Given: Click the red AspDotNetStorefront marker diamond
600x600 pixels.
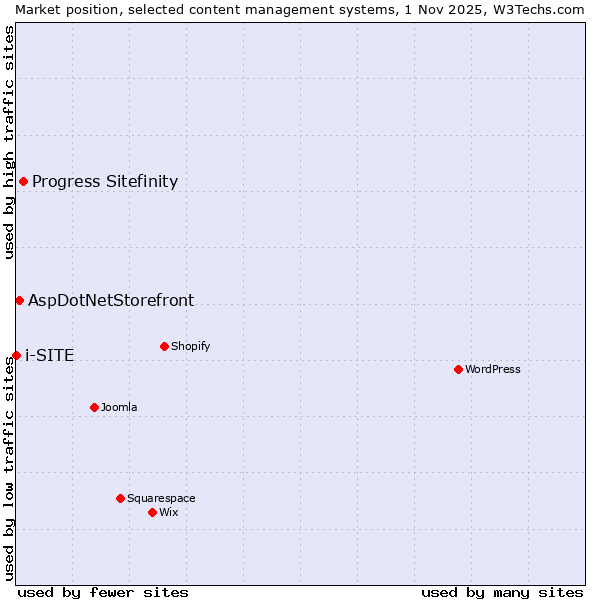Looking at the screenshot, I should coord(19,300).
